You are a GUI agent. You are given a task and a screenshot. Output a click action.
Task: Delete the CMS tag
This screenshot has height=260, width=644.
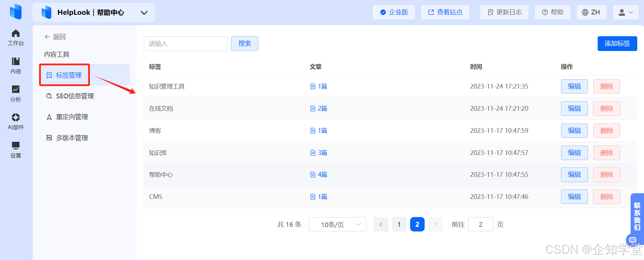tap(606, 197)
